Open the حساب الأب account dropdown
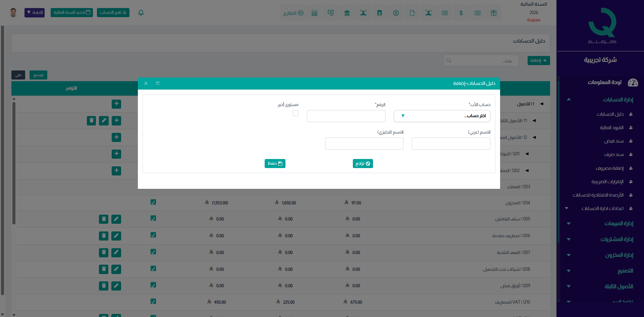 click(442, 116)
